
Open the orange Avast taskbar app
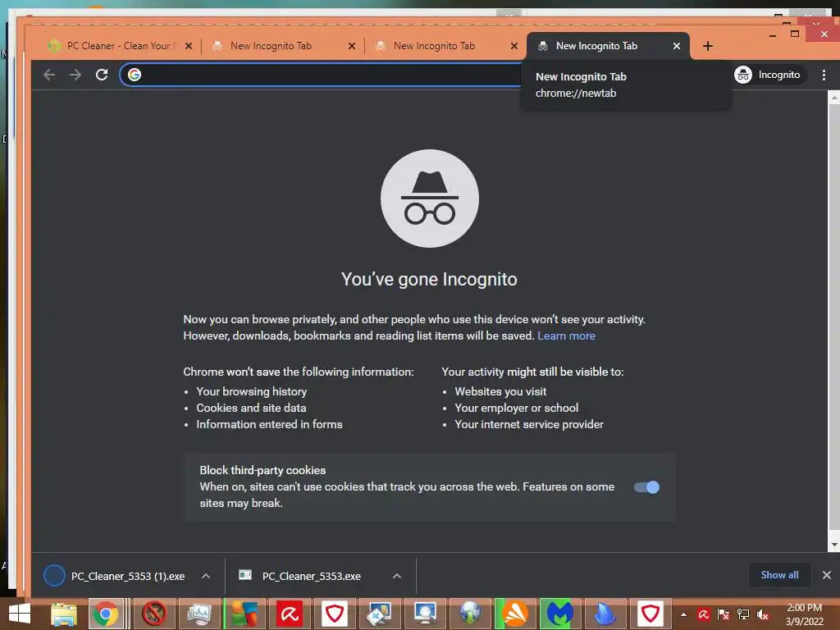(515, 614)
